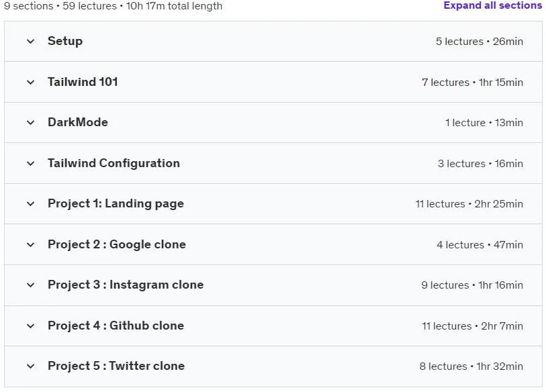
Task: Select the DarkMode section heading
Action: [x=78, y=122]
